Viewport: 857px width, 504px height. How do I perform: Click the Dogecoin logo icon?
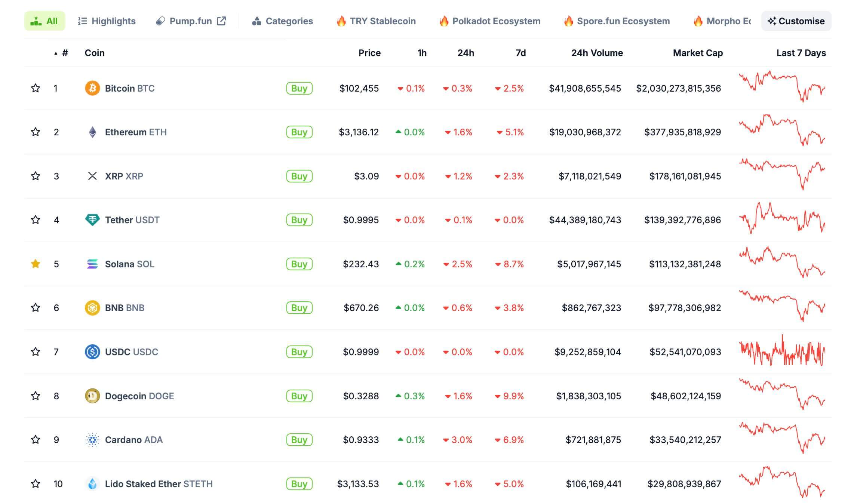92,396
